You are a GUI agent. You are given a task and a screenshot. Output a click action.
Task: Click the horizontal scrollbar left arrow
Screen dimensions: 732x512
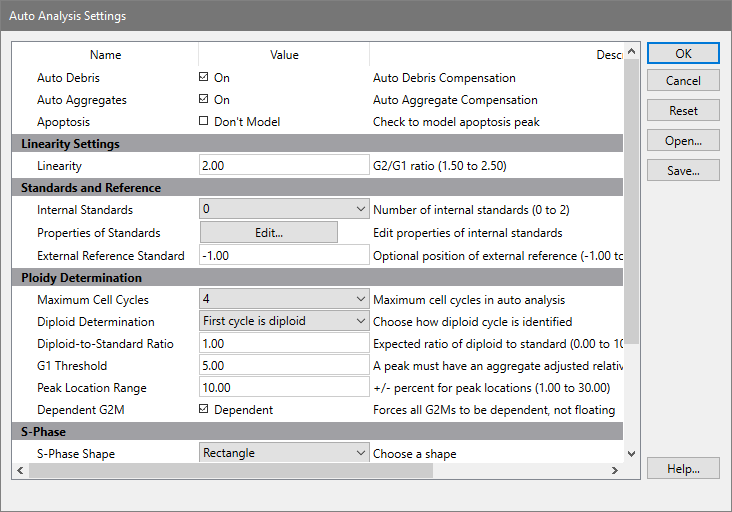tap(20, 470)
